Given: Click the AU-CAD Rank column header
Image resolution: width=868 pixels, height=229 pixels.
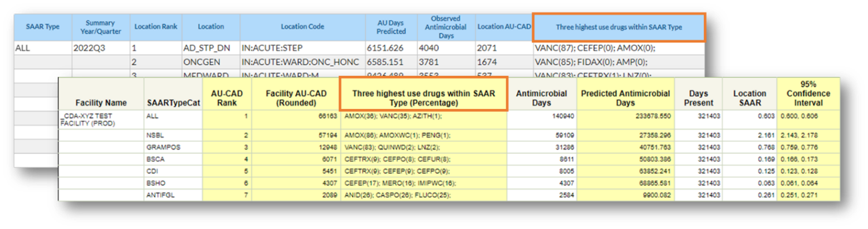Looking at the screenshot, I should click(227, 98).
